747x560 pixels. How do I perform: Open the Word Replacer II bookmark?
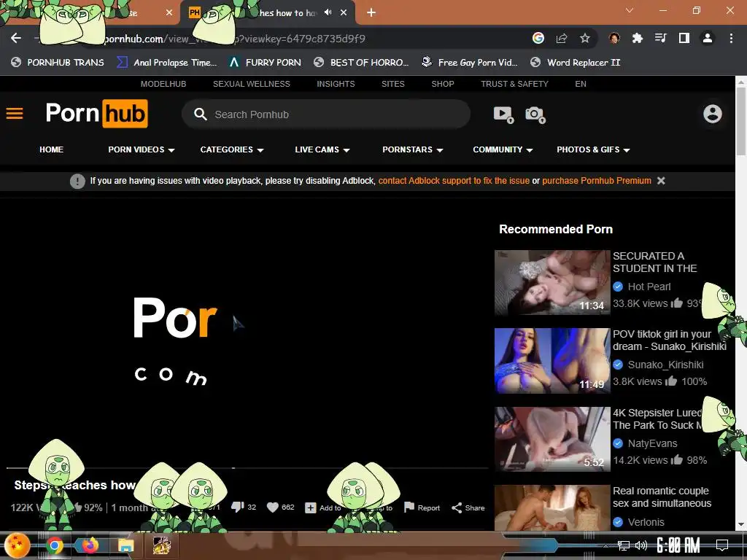pos(576,63)
